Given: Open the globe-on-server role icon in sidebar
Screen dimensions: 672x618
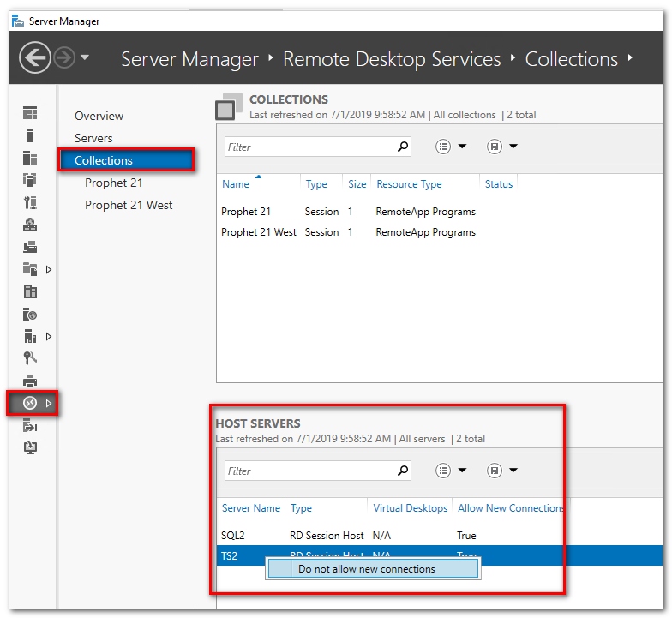Looking at the screenshot, I should [30, 225].
